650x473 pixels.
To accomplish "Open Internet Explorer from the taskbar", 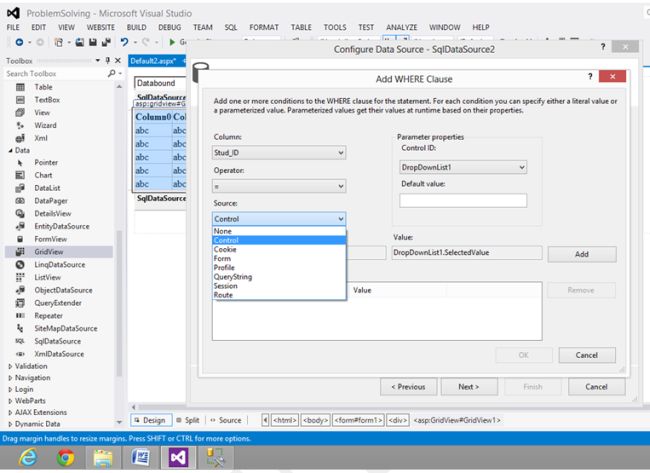I will (x=28, y=458).
